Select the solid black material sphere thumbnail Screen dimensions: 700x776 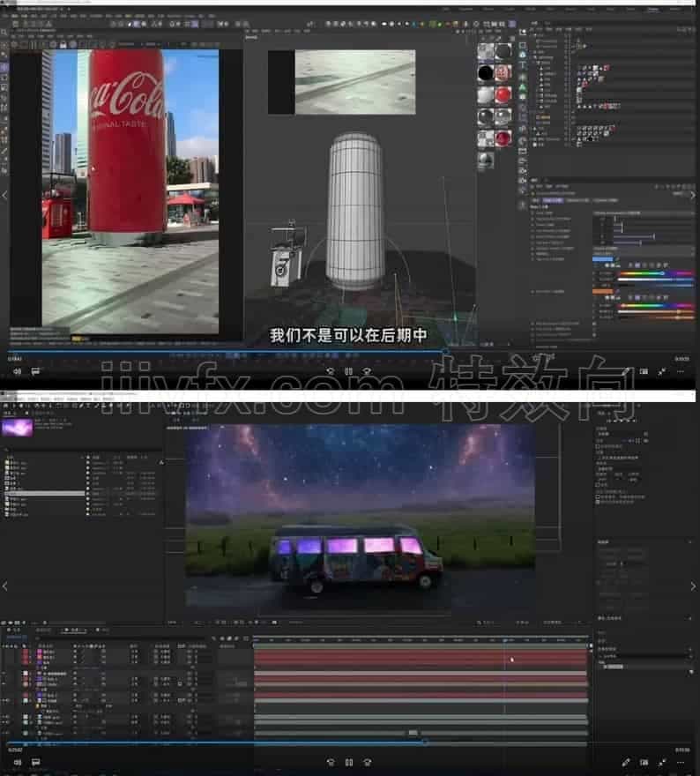(x=485, y=72)
